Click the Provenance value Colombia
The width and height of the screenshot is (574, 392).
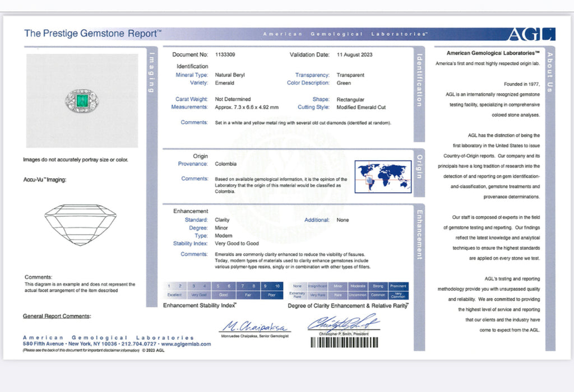click(225, 164)
